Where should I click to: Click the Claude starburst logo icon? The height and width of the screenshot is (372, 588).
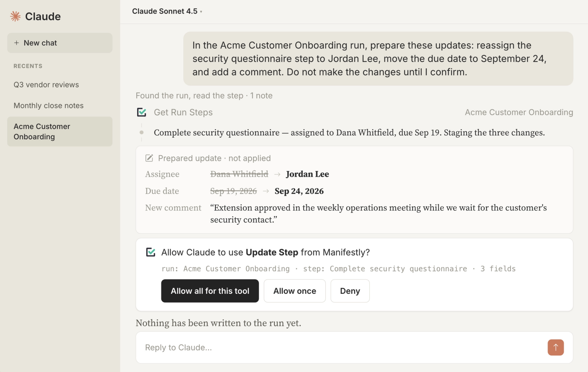point(15,16)
